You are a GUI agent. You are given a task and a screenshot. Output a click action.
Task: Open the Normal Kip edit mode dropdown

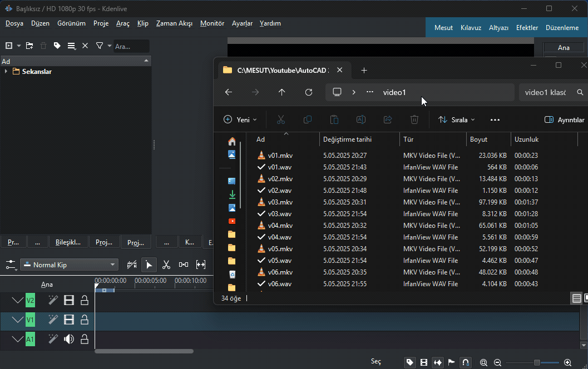click(x=69, y=265)
